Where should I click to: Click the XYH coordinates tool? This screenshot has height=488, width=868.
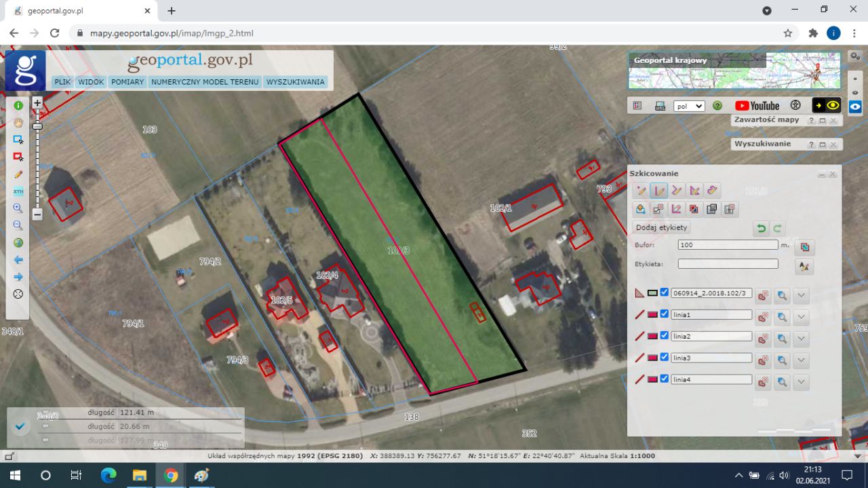pos(18,191)
